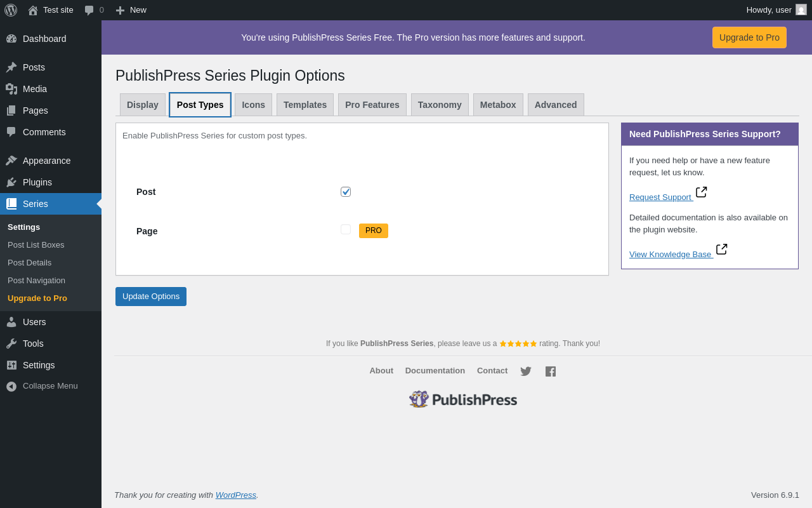The width and height of the screenshot is (812, 508).
Task: Click the 'PublishPress Series Plugin Options' heading
Action: point(230,76)
